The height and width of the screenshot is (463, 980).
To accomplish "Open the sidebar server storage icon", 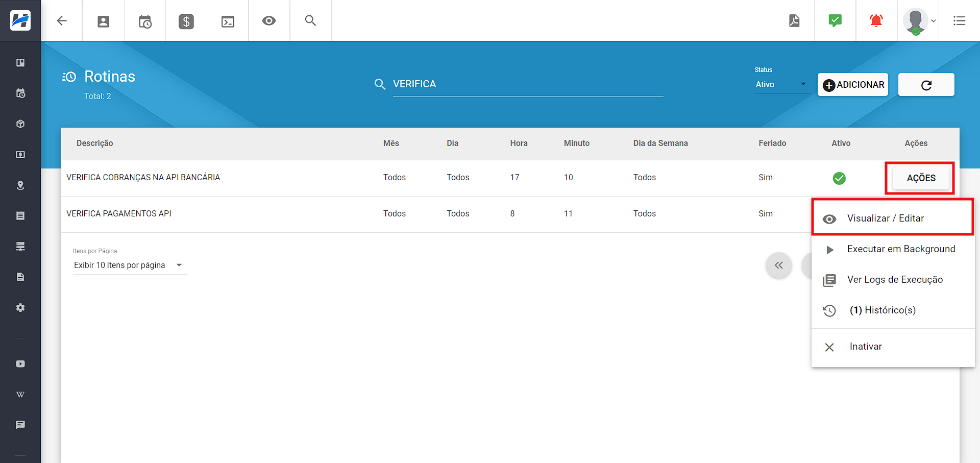I will click(x=20, y=247).
